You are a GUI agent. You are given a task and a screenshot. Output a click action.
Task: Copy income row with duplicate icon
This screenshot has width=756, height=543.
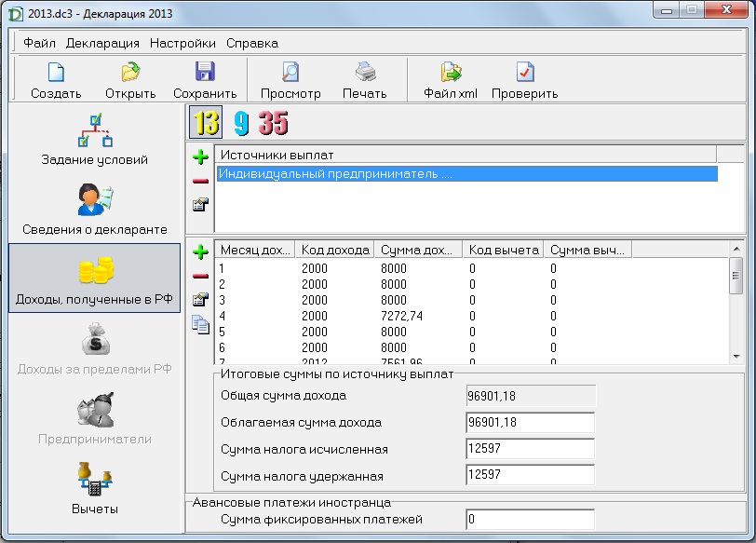200,324
